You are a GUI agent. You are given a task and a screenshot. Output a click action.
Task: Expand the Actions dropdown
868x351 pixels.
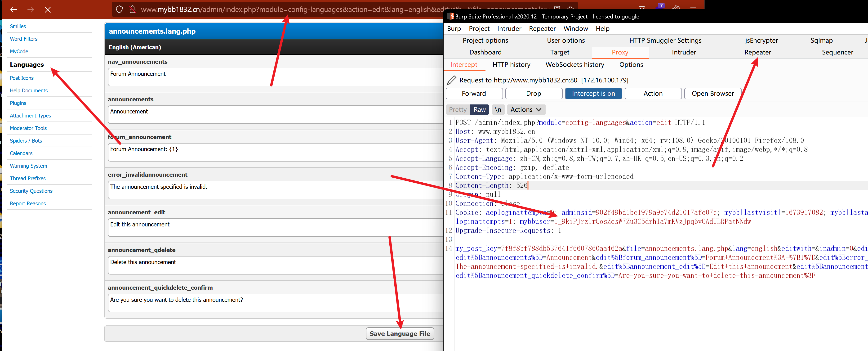click(526, 110)
